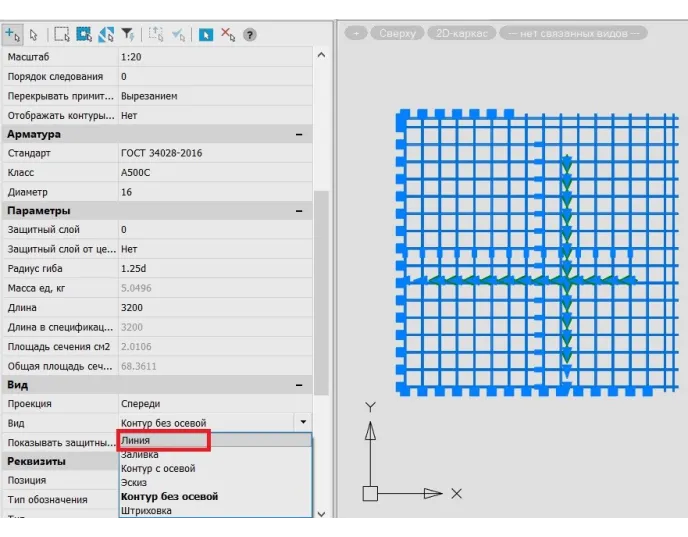Click the blue pointer square icon
Viewport: 688px width, 537px height.
click(x=205, y=33)
